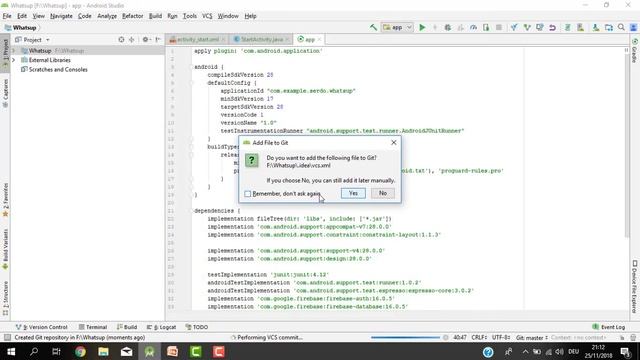Close the app editor tab
The image size is (640, 360).
(x=320, y=40)
